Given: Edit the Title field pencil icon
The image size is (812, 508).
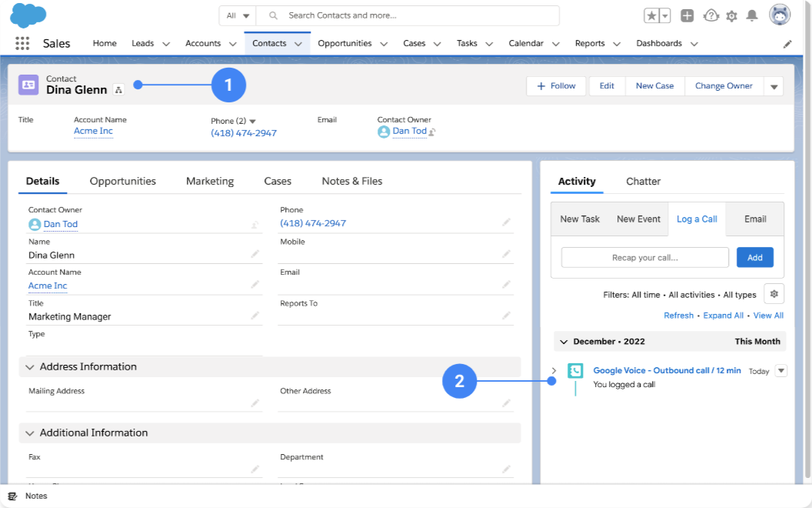Looking at the screenshot, I should pos(255,315).
